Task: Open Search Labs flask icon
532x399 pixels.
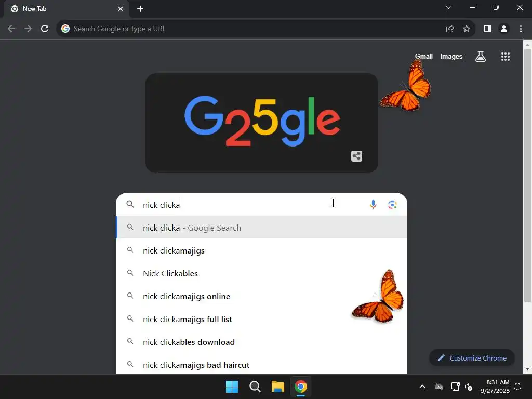Action: tap(481, 57)
